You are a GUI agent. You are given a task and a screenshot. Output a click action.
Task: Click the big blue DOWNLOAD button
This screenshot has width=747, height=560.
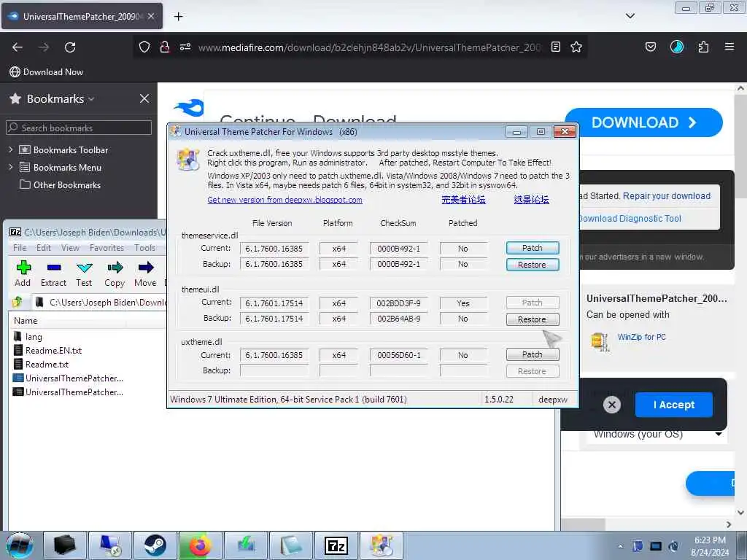pyautogui.click(x=643, y=122)
